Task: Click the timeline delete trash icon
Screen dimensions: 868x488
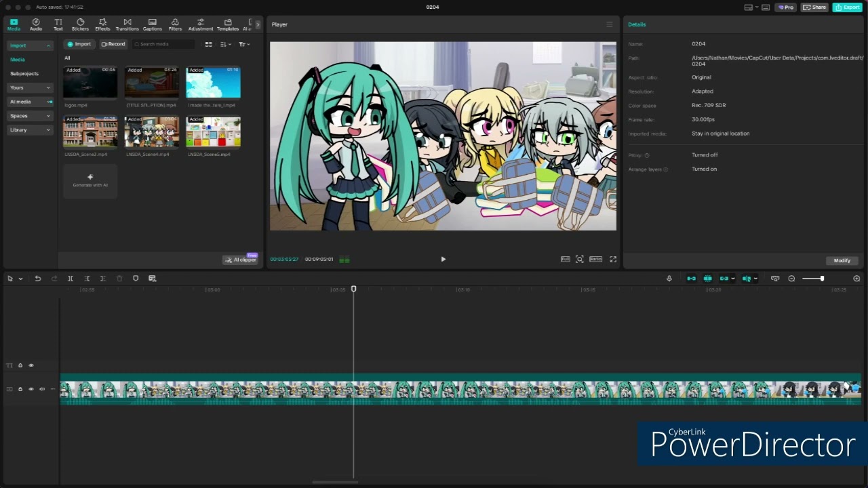Action: 119,279
